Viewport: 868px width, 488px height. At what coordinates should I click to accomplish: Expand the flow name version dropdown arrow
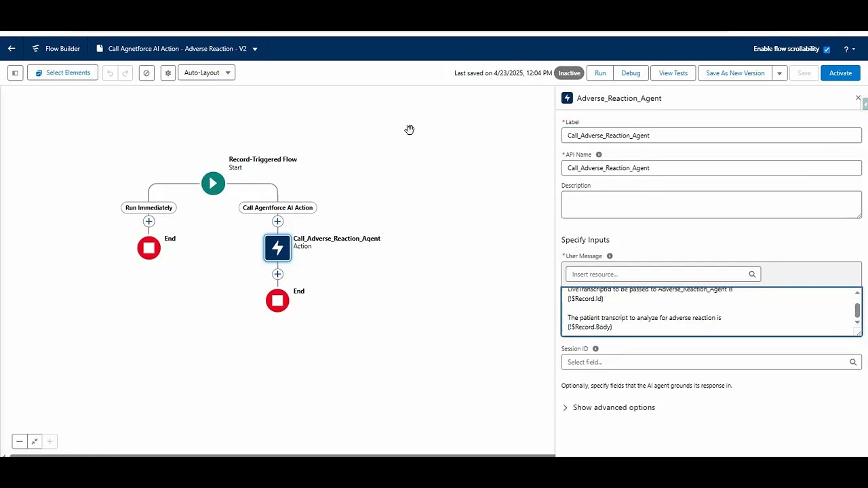coord(255,49)
